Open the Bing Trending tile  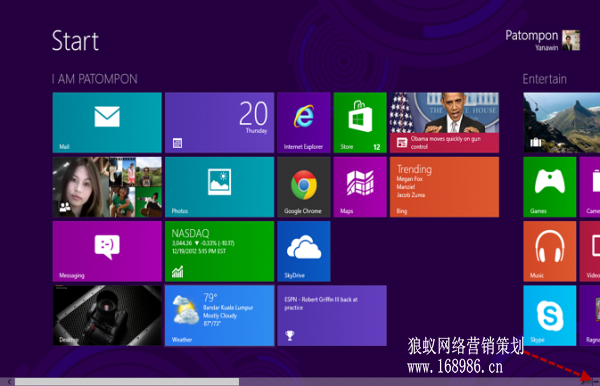444,187
